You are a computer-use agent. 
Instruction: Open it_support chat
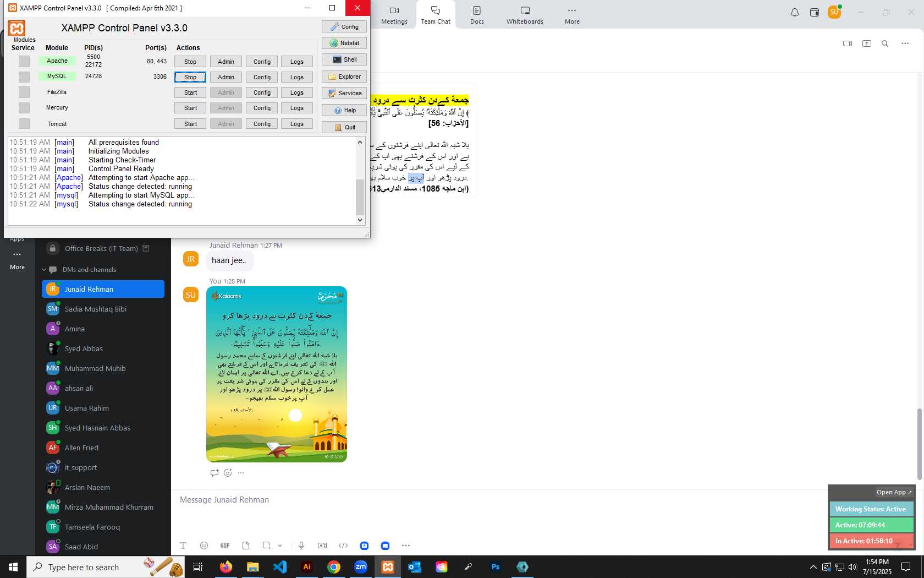[x=103, y=467]
